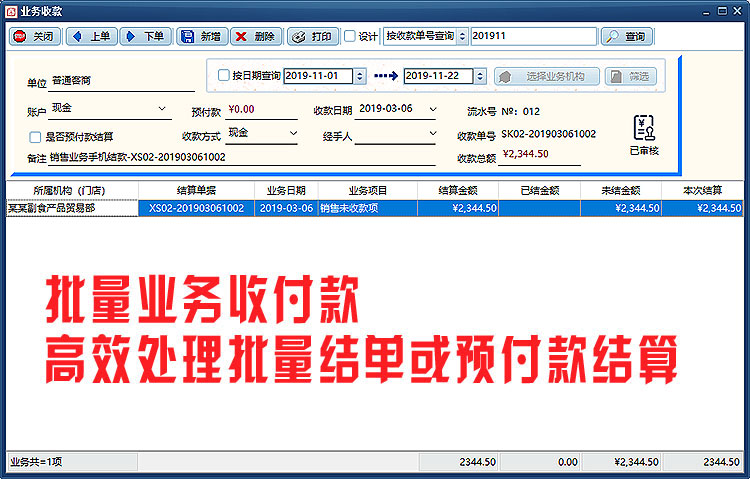Click the 结算金额 column header
Viewport: 750px width, 479px height.
[x=458, y=190]
